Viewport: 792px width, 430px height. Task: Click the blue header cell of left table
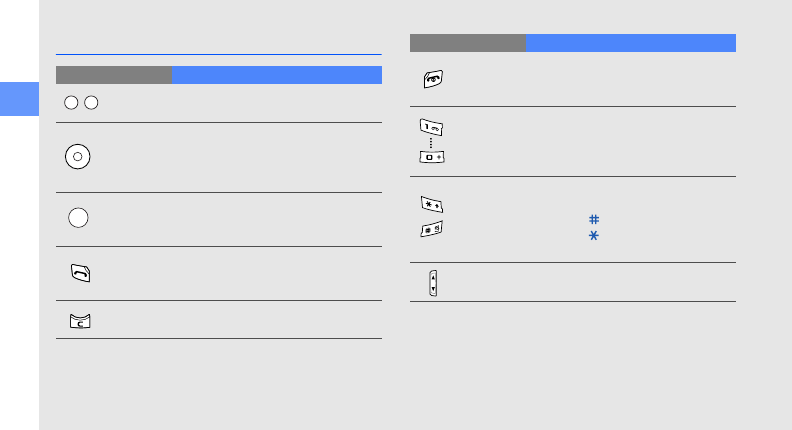[277, 75]
